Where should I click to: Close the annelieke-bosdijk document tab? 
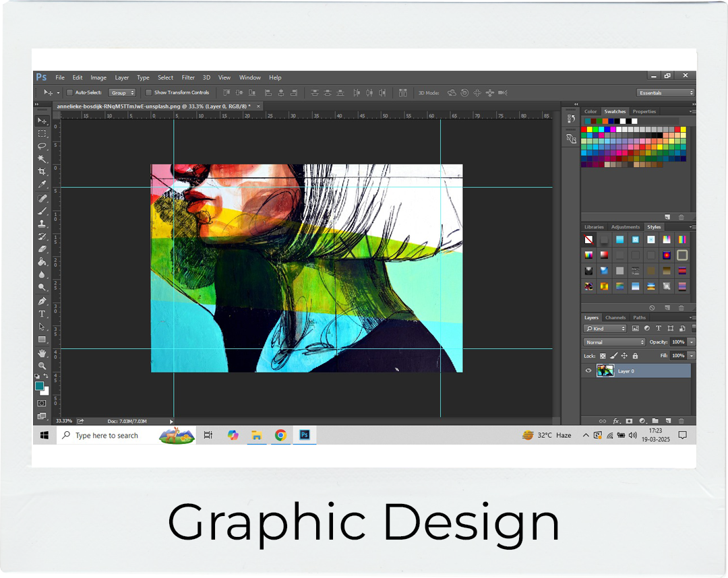pos(259,106)
